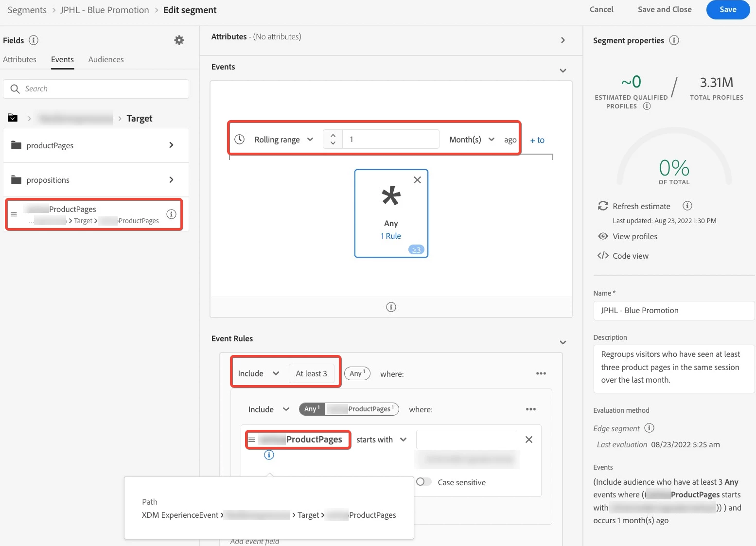Open the Rolling range dropdown
The height and width of the screenshot is (546, 756).
[x=283, y=140]
